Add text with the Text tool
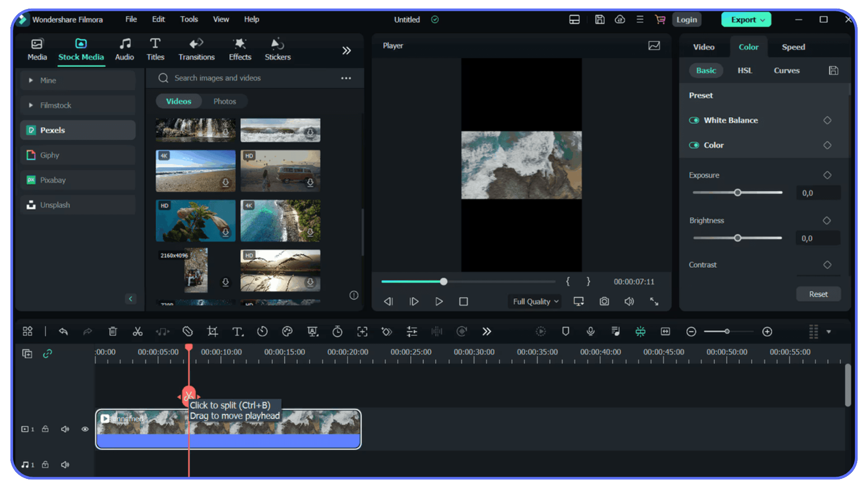Image resolution: width=868 pixels, height=488 pixels. [x=237, y=332]
